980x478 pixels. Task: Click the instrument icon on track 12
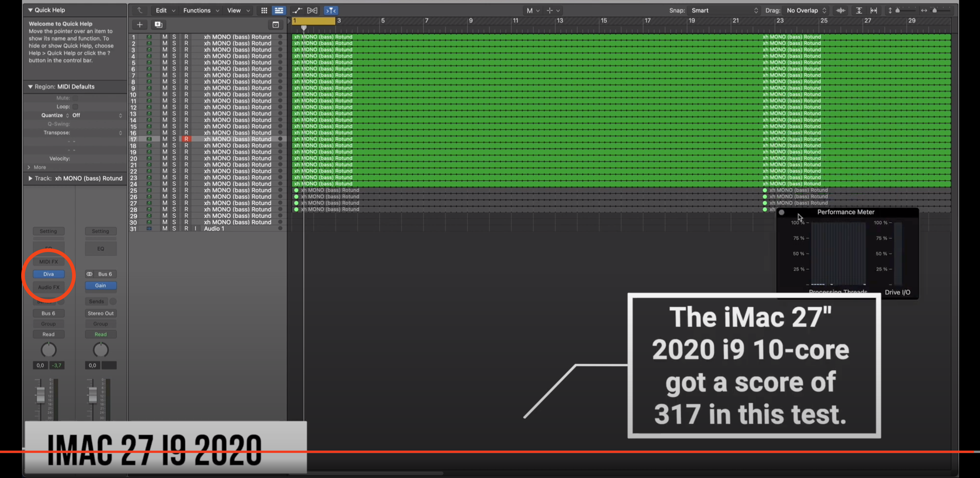(x=149, y=107)
